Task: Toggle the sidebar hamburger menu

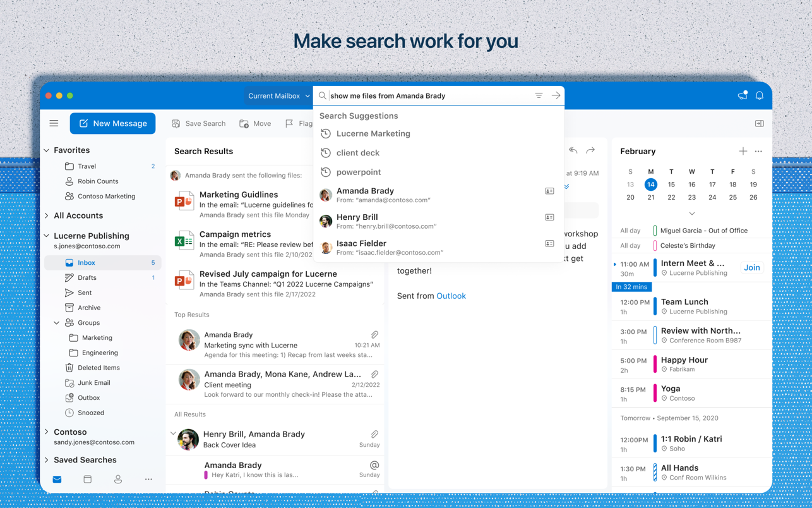Action: pyautogui.click(x=54, y=123)
